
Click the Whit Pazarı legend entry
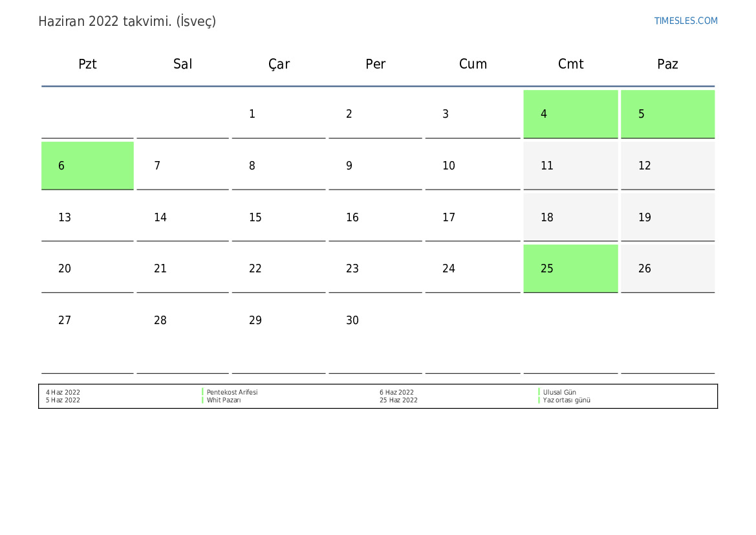coord(224,400)
